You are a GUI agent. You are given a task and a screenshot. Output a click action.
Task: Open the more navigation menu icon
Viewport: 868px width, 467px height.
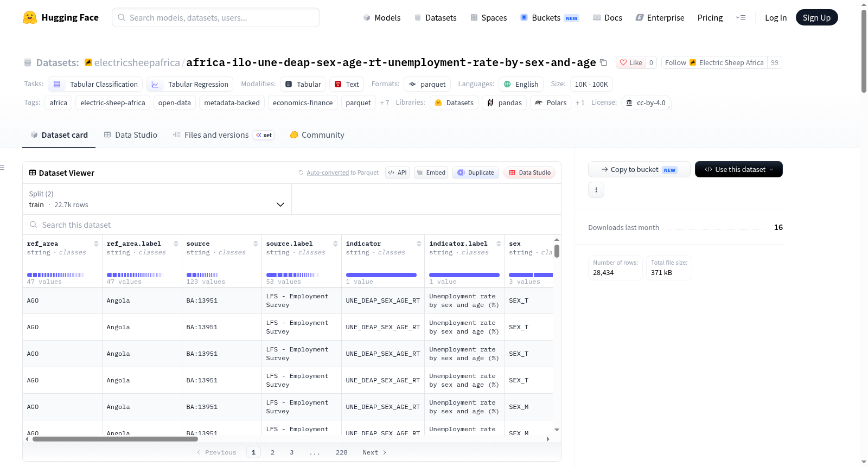click(741, 17)
